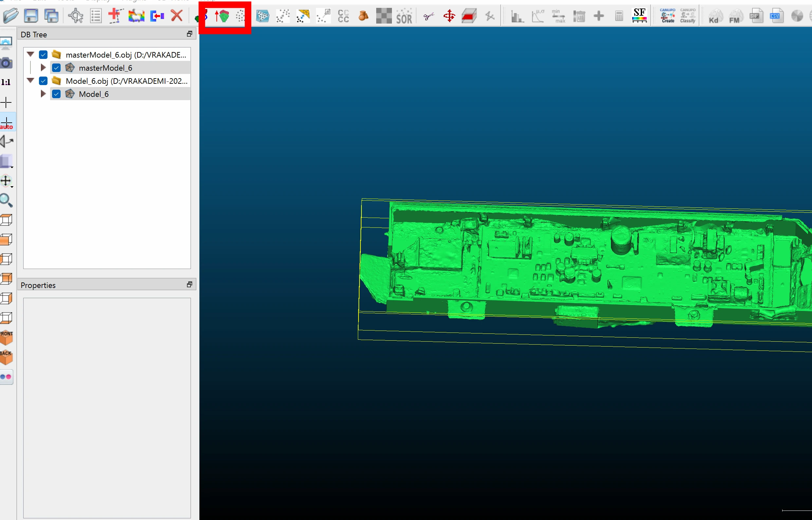Screen dimensions: 812x520
Task: Undock the Properties panel with float button
Action: pyautogui.click(x=190, y=285)
